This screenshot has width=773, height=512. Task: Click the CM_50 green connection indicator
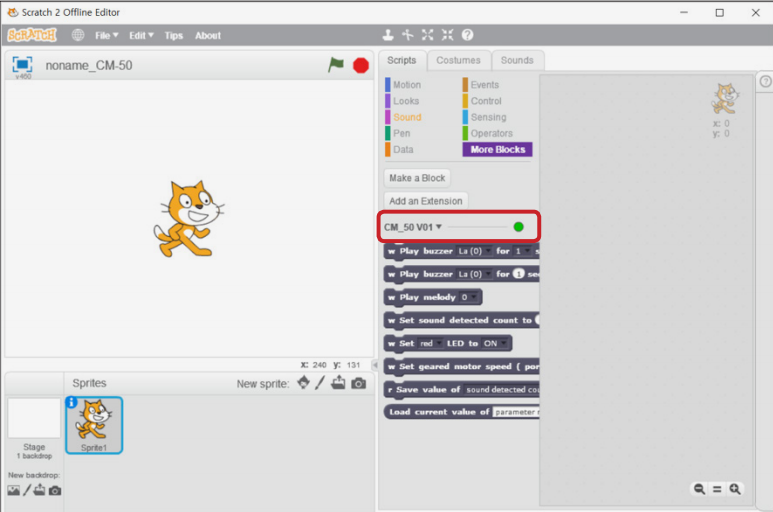pos(518,227)
